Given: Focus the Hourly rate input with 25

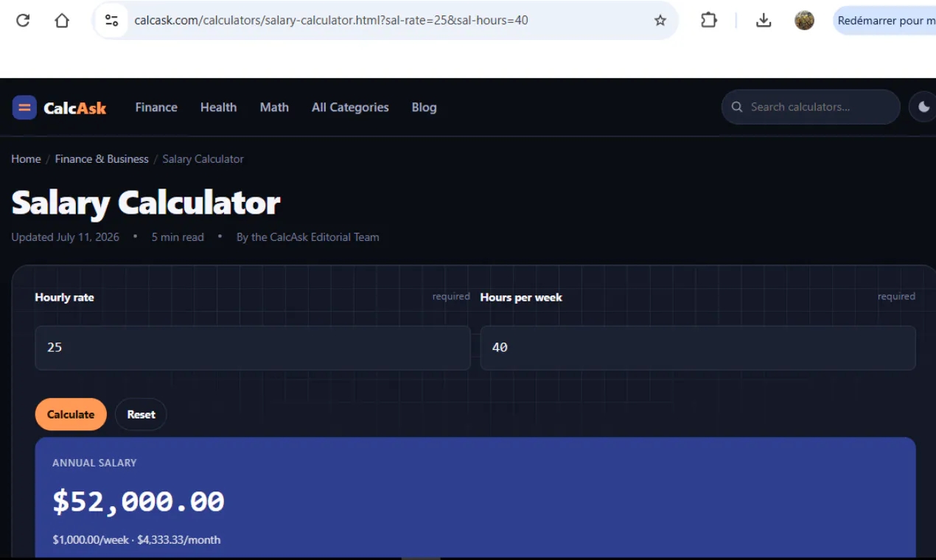Looking at the screenshot, I should [253, 348].
